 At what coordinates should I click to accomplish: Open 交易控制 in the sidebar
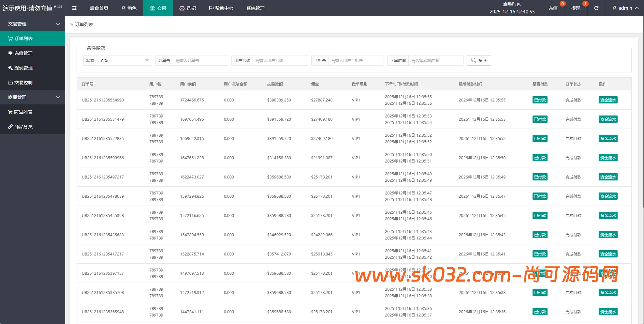pyautogui.click(x=23, y=83)
